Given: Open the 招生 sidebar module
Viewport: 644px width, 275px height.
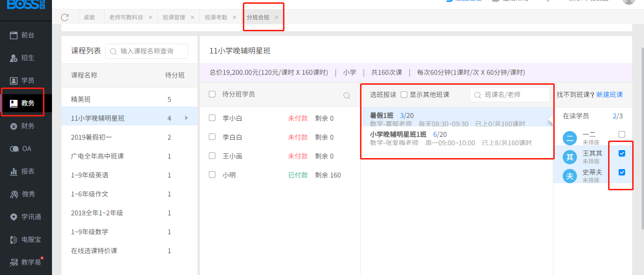Looking at the screenshot, I should click(x=26, y=58).
